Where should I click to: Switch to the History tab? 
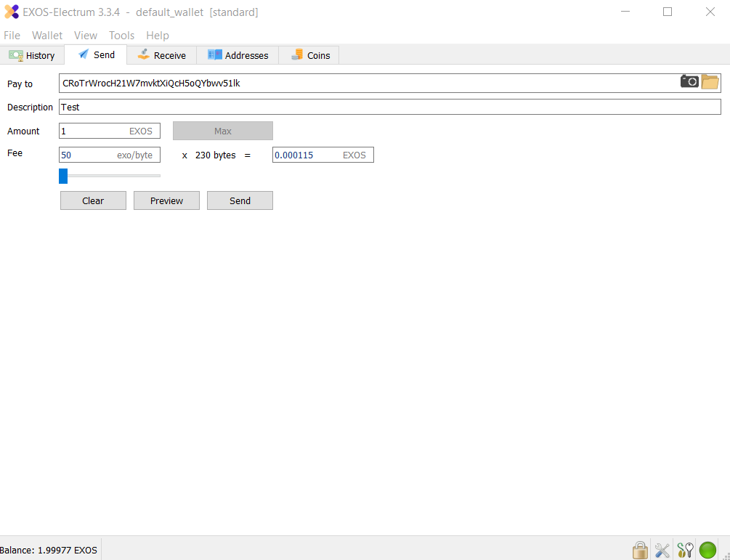(32, 55)
